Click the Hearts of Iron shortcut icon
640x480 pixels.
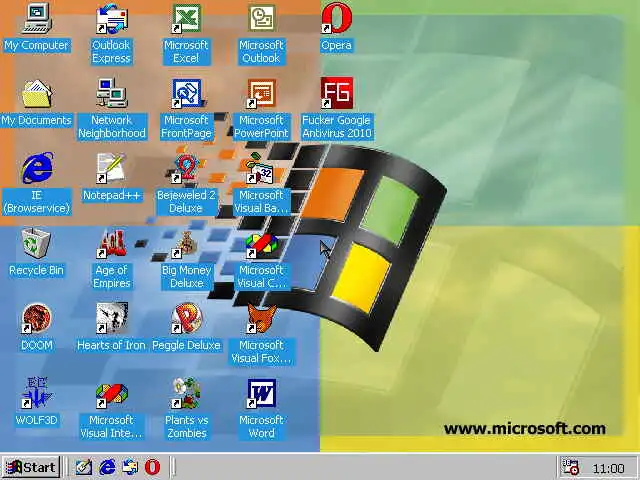(x=111, y=318)
